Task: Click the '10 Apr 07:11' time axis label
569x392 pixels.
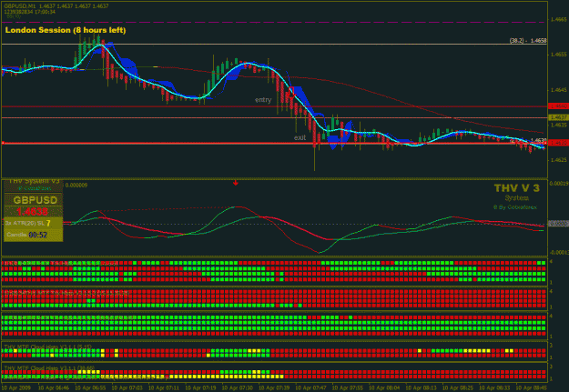Action: [x=163, y=388]
